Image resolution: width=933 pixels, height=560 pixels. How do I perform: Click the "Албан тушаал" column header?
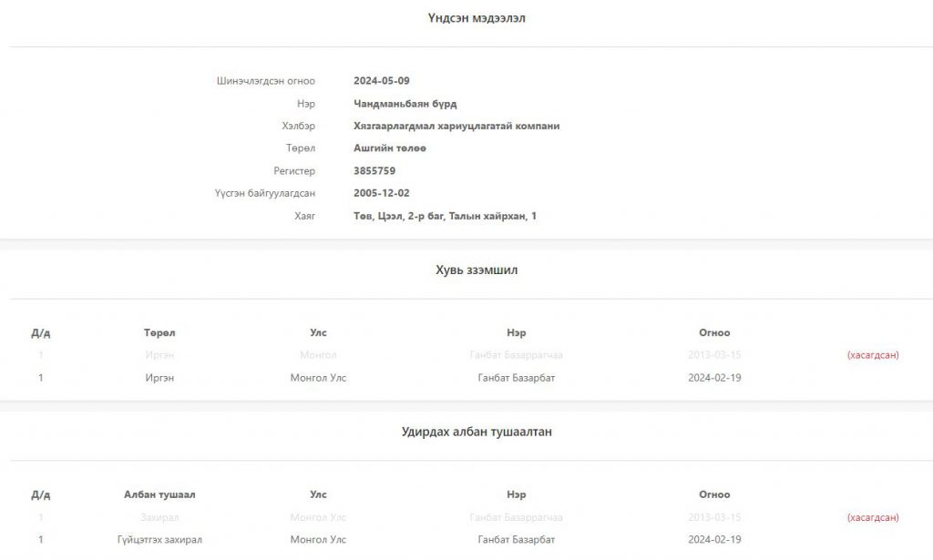[x=159, y=495]
